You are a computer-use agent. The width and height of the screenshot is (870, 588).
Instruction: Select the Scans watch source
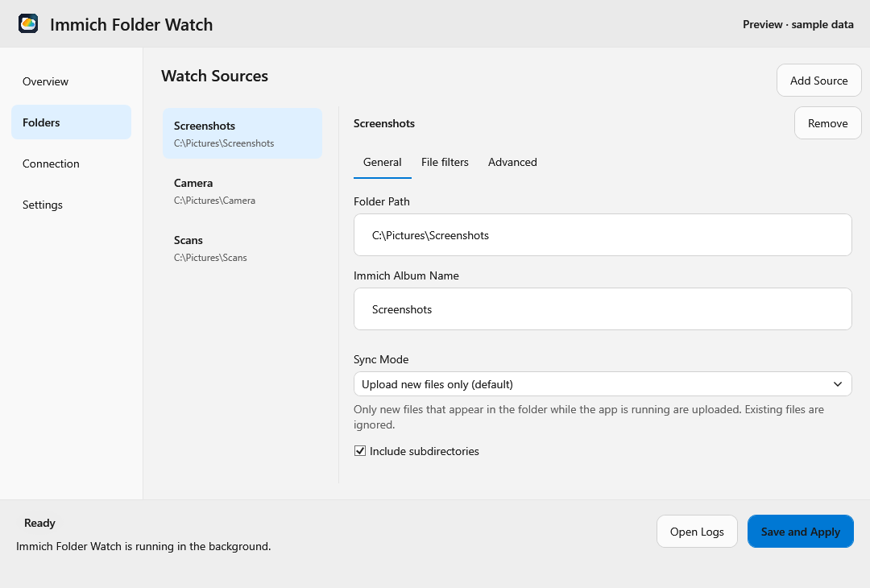click(x=242, y=248)
